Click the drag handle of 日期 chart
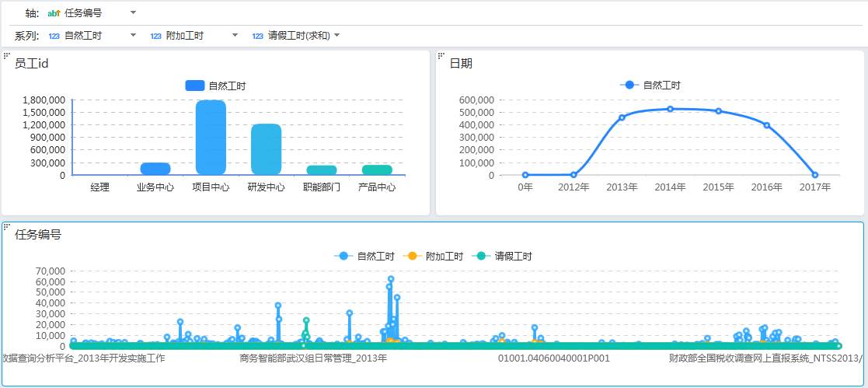This screenshot has height=388, width=868. tap(441, 55)
